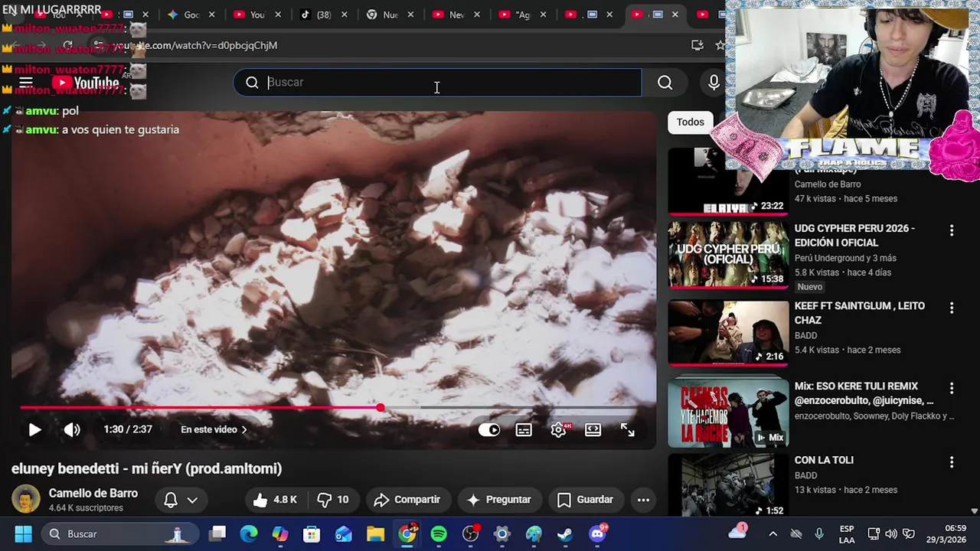Image resolution: width=980 pixels, height=551 pixels.
Task: Click the install/cast icon in address bar
Action: click(697, 45)
